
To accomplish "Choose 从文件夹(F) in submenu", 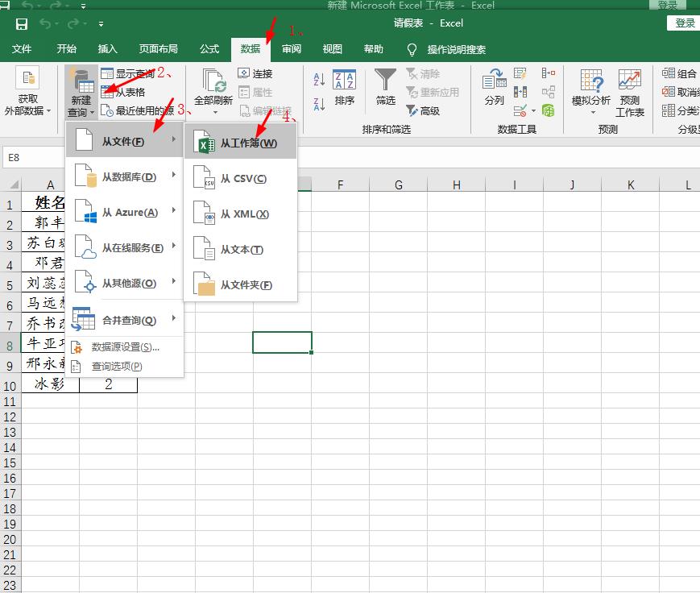I will (x=240, y=285).
